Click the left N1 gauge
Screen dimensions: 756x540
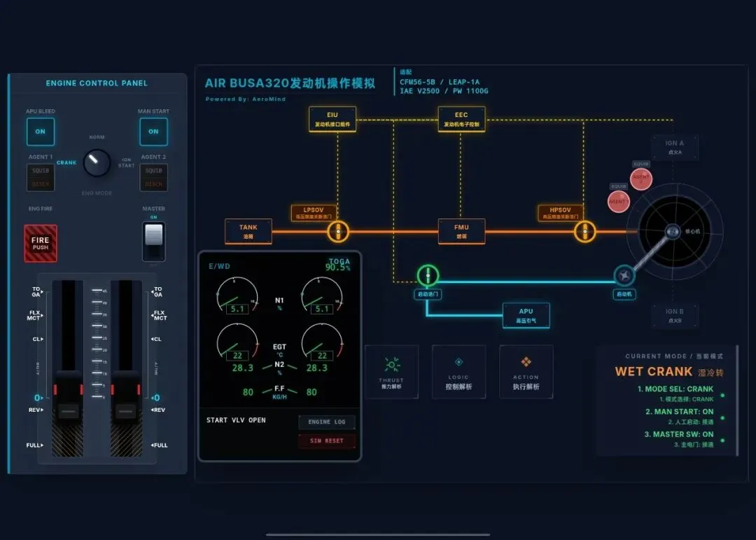237,296
